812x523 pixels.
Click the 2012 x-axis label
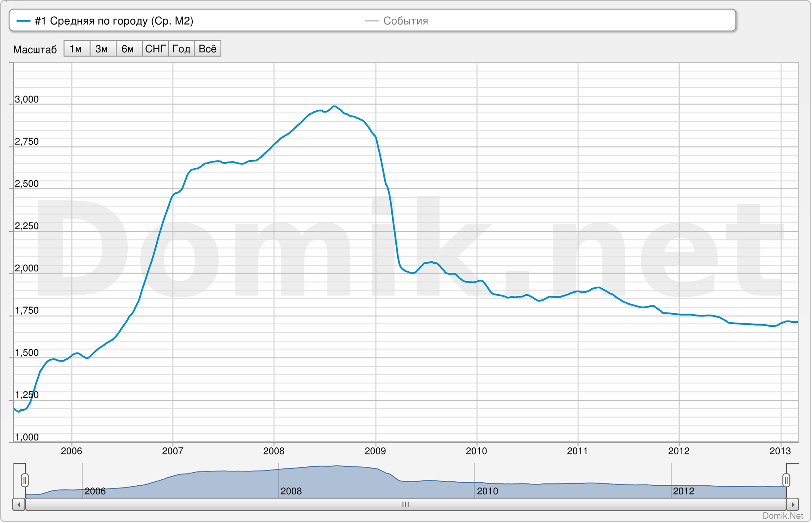click(x=679, y=451)
